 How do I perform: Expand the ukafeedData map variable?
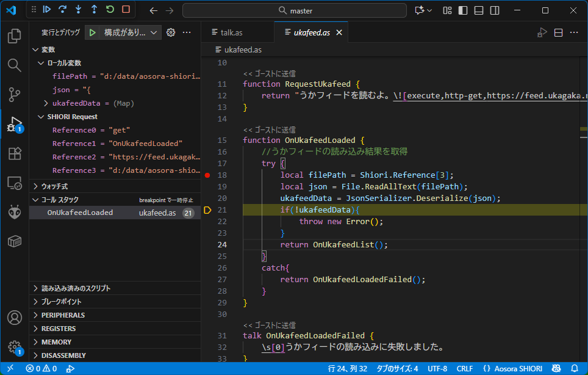click(x=46, y=103)
